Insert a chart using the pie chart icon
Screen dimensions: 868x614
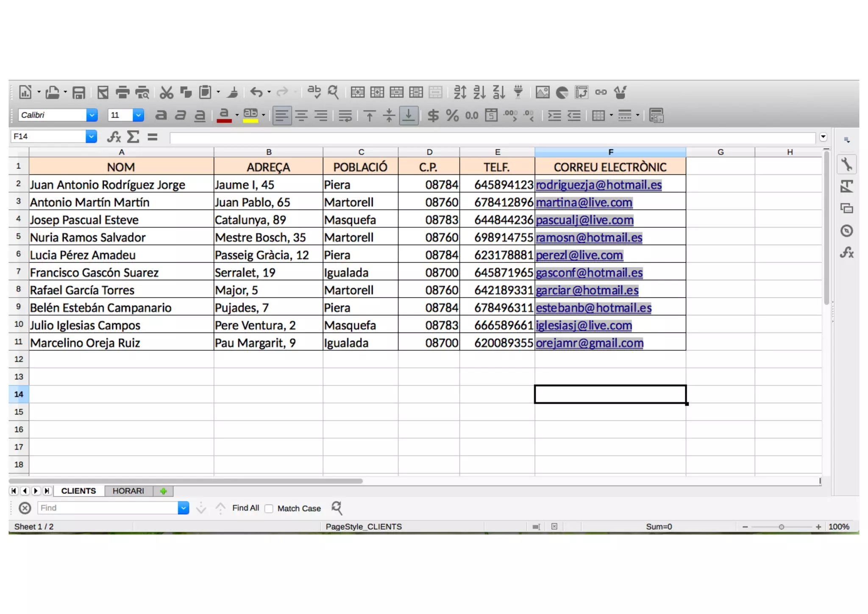[562, 92]
